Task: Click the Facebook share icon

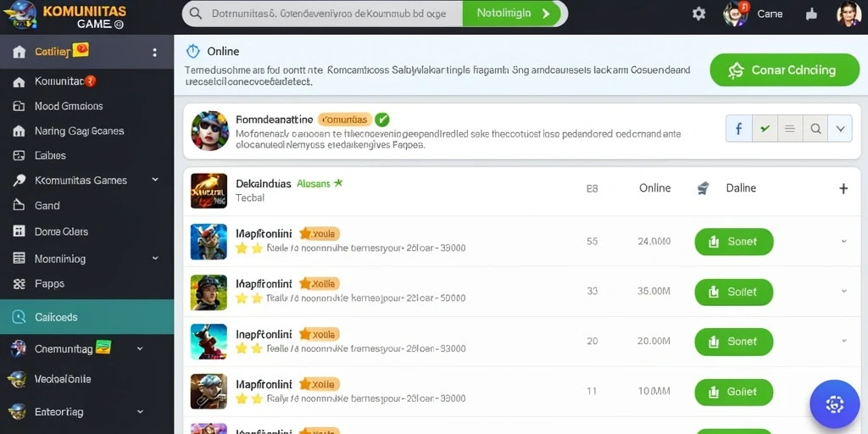Action: pyautogui.click(x=738, y=129)
